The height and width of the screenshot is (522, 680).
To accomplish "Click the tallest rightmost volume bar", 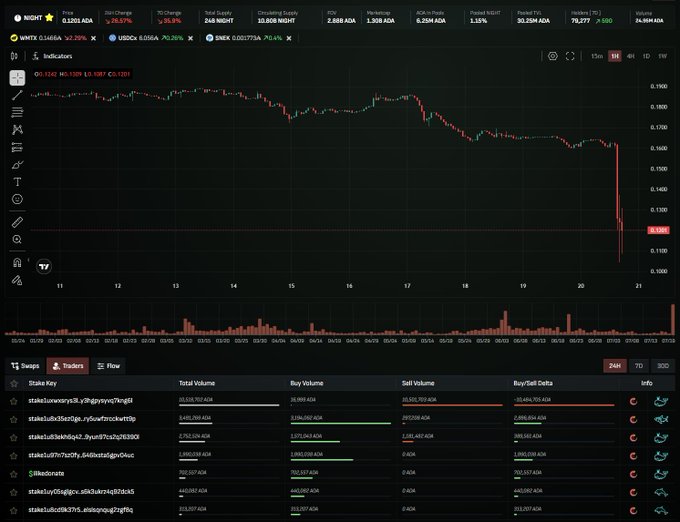I will pyautogui.click(x=673, y=320).
